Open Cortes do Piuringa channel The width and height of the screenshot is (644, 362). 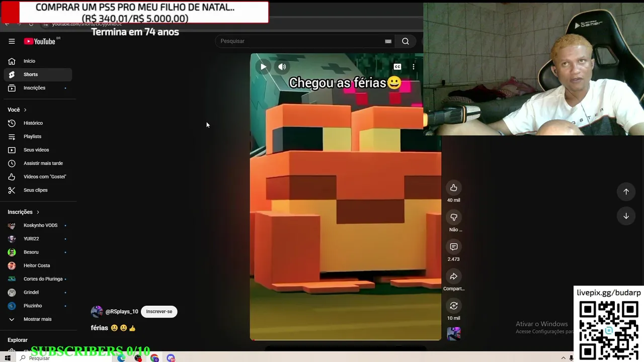[38, 279]
